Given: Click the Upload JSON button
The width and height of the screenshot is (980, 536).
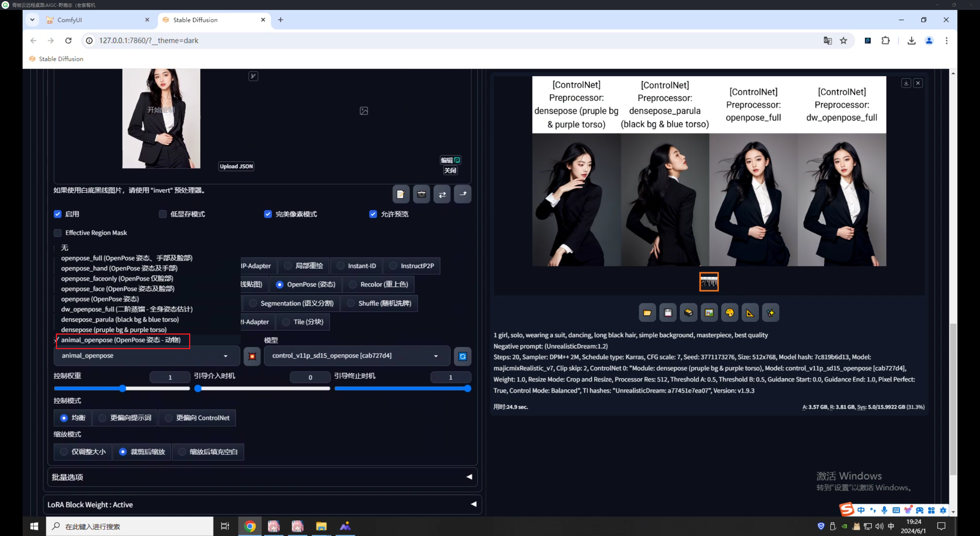Looking at the screenshot, I should click(x=236, y=166).
